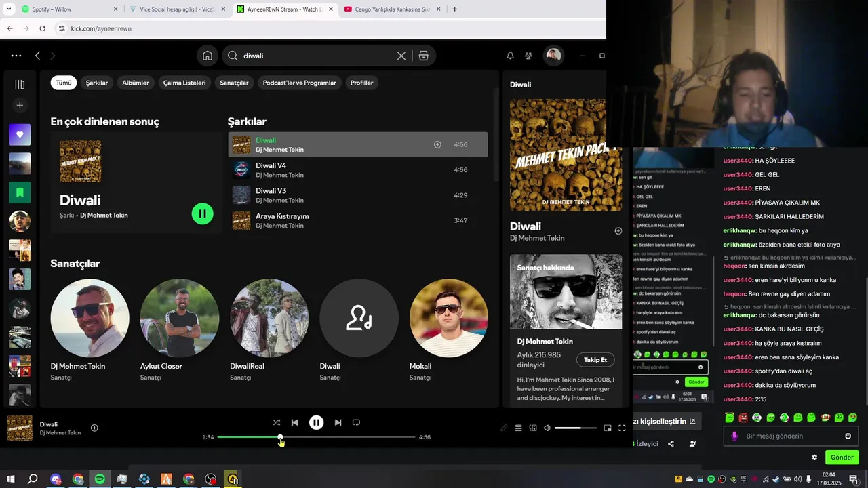868x488 pixels.
Task: Open the Browse icon beside the search bar
Action: pos(424,56)
